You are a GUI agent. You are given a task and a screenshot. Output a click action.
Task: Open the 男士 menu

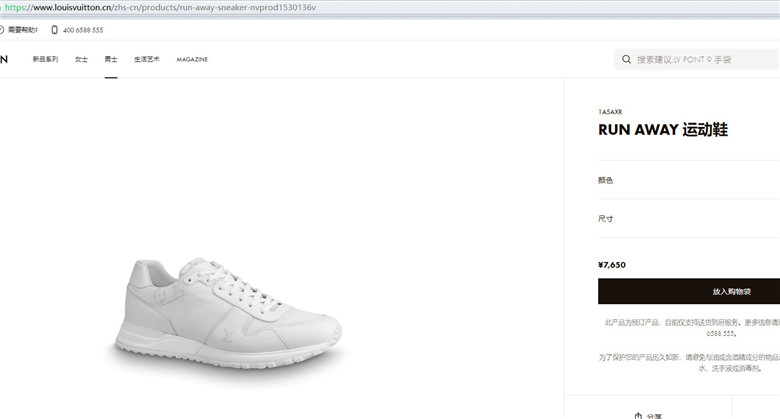pyautogui.click(x=111, y=59)
